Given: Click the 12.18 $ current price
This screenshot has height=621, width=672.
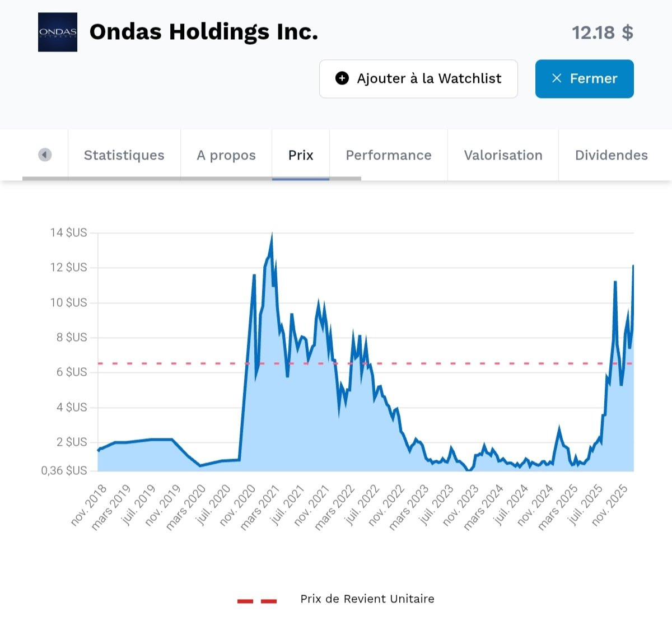Looking at the screenshot, I should pyautogui.click(x=602, y=32).
